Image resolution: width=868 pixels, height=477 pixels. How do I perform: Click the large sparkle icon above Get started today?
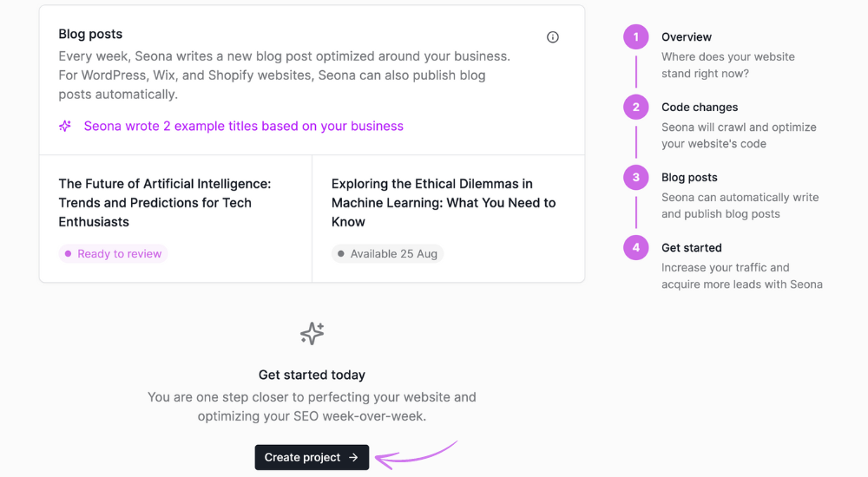point(312,334)
